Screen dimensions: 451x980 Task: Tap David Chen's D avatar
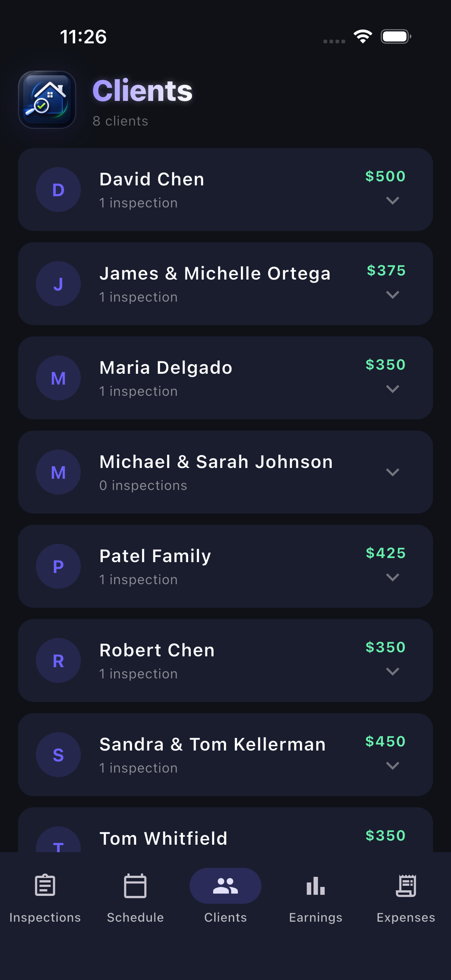[x=58, y=189]
